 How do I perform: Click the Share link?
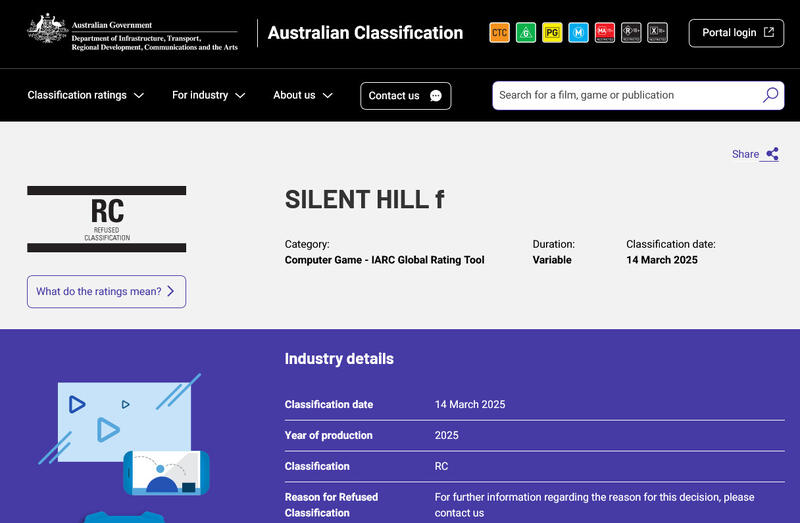755,154
